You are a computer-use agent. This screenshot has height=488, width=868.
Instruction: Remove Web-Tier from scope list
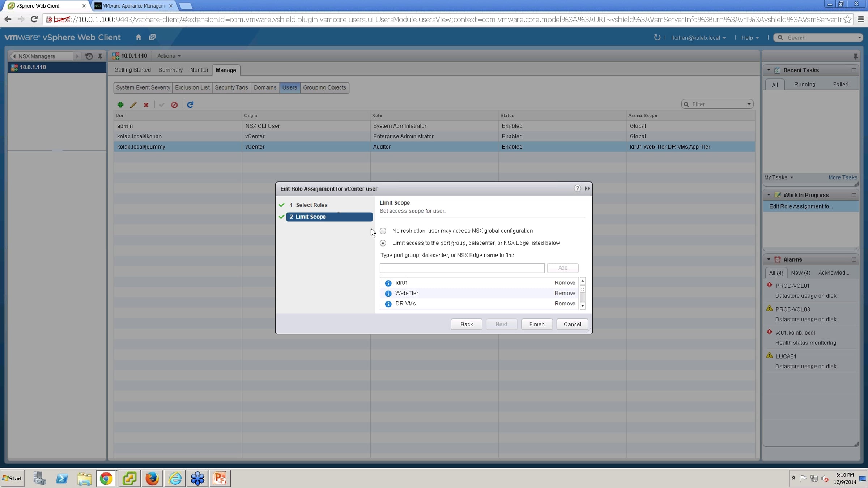click(565, 293)
